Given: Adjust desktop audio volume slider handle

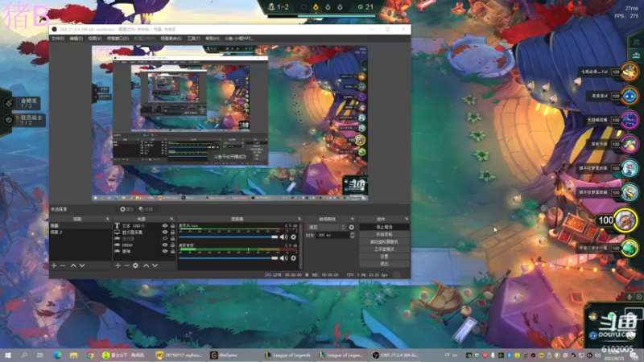Looking at the screenshot, I should (x=275, y=258).
